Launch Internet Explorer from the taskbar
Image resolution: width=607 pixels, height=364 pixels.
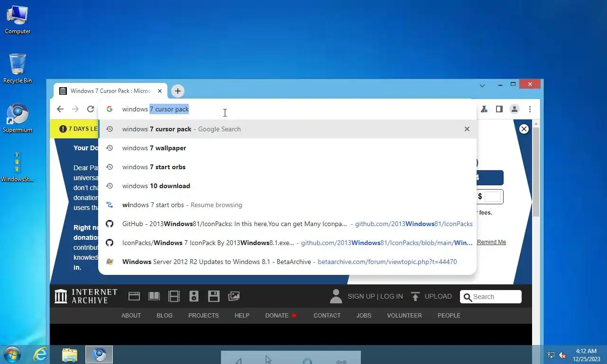click(x=40, y=355)
